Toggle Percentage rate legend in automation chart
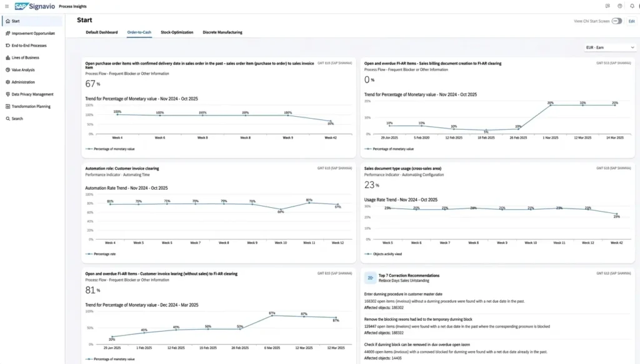The image size is (640, 364). 101,254
